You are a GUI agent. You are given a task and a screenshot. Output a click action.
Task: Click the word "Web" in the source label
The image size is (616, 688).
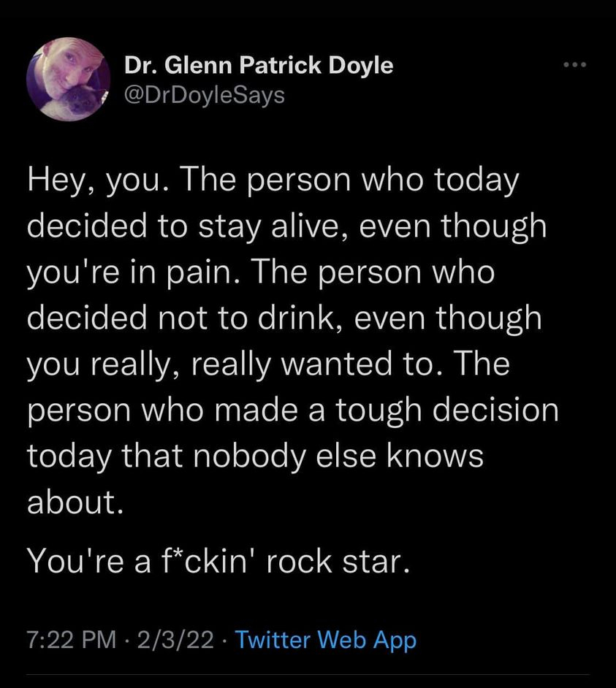tap(343, 641)
